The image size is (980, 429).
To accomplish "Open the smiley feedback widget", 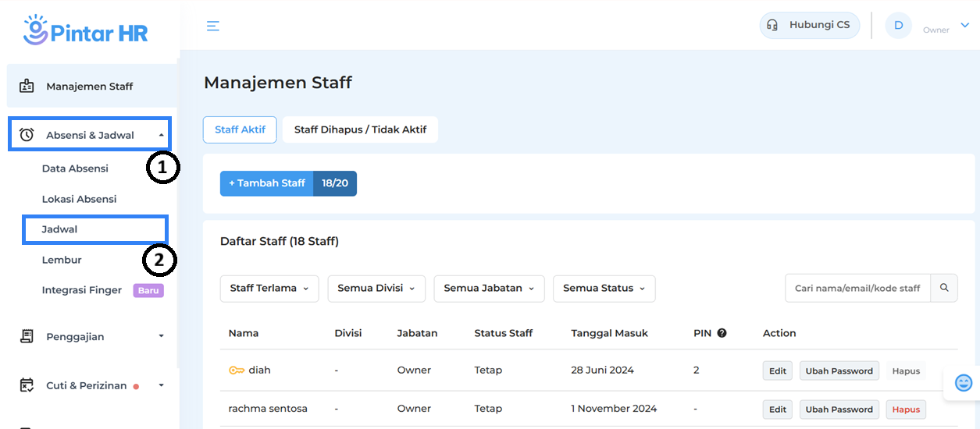I will click(964, 383).
